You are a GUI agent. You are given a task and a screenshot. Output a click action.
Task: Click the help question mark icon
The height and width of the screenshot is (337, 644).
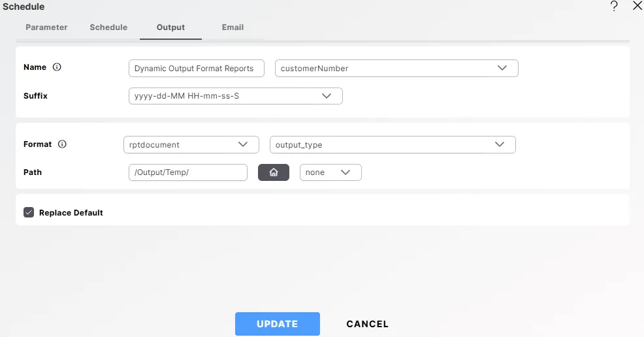(x=614, y=7)
